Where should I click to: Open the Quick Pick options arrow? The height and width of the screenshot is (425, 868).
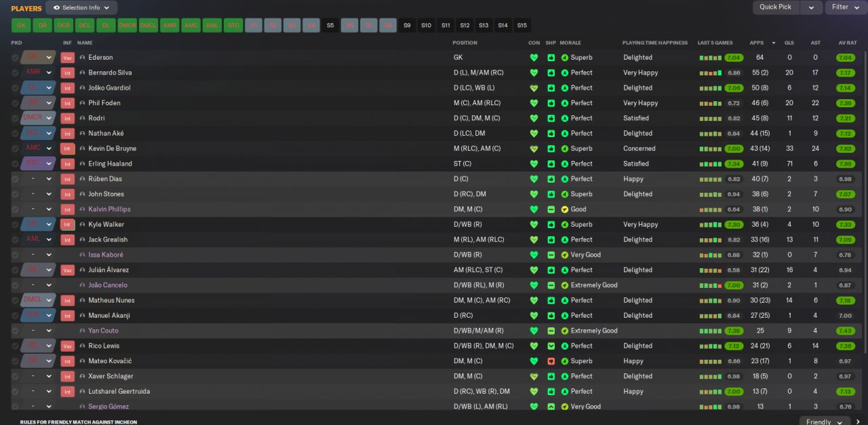pyautogui.click(x=811, y=7)
